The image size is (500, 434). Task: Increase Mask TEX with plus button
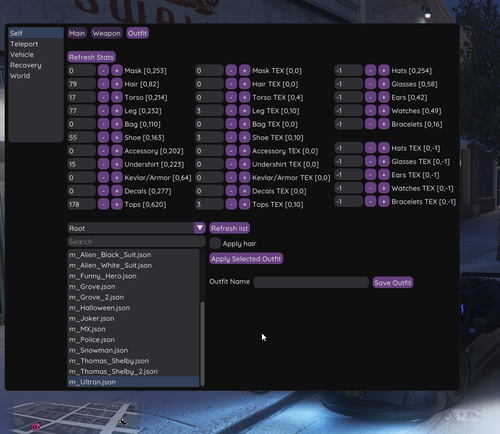(x=244, y=71)
